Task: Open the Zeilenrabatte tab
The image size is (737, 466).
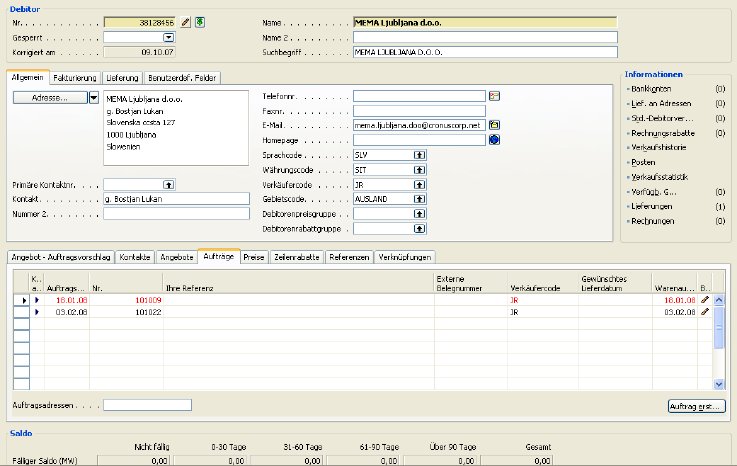Action: [x=297, y=257]
